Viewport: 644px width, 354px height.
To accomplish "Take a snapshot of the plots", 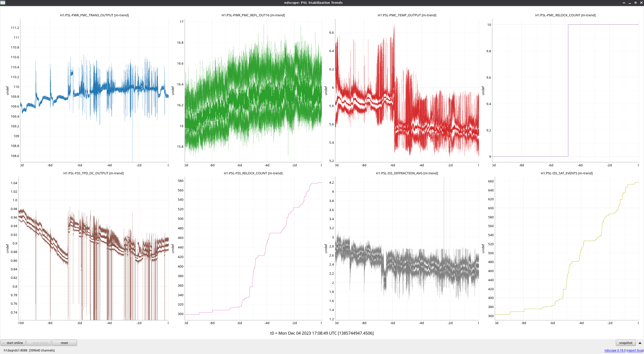I will tap(625, 343).
